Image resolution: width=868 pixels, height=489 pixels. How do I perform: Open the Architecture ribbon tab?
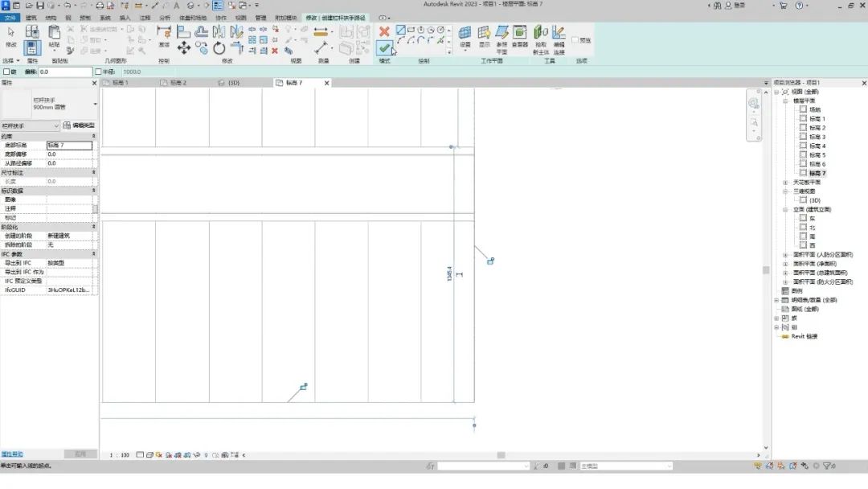(31, 18)
